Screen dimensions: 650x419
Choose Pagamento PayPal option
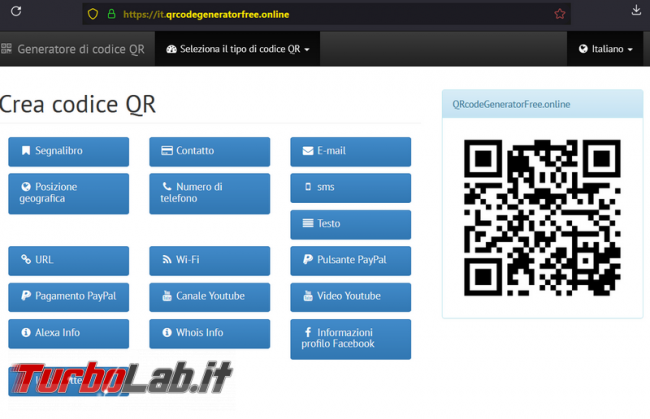(x=68, y=297)
